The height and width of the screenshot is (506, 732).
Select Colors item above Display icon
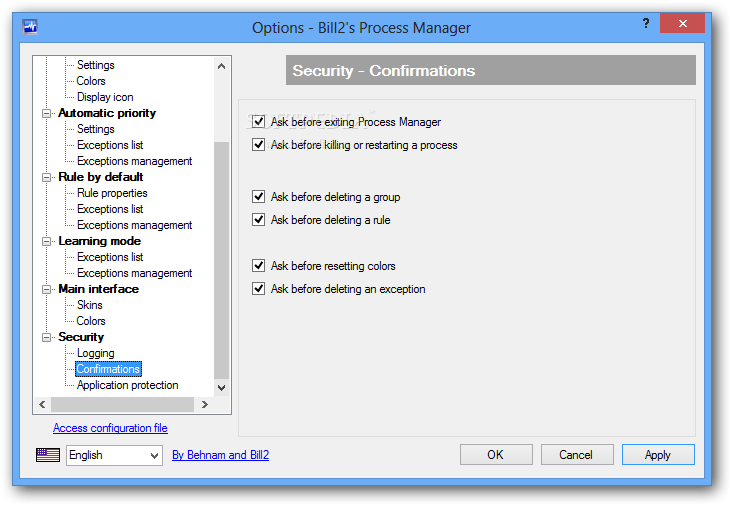tap(91, 81)
